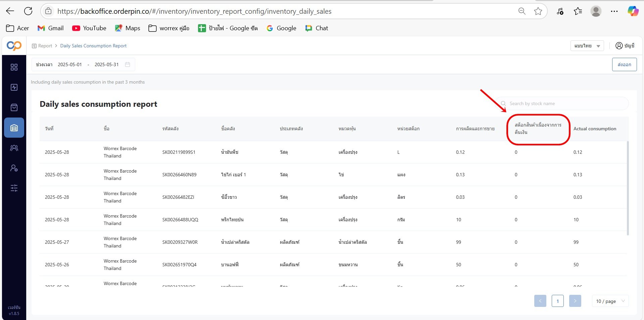Open the browser profile avatar

point(596,11)
